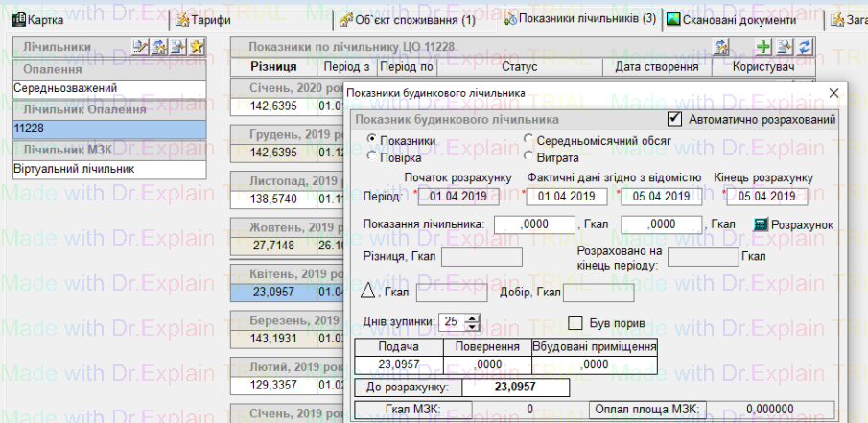The width and height of the screenshot is (868, 423).
Task: Select the Середньомісячний обсяг radio option
Action: pos(529,140)
